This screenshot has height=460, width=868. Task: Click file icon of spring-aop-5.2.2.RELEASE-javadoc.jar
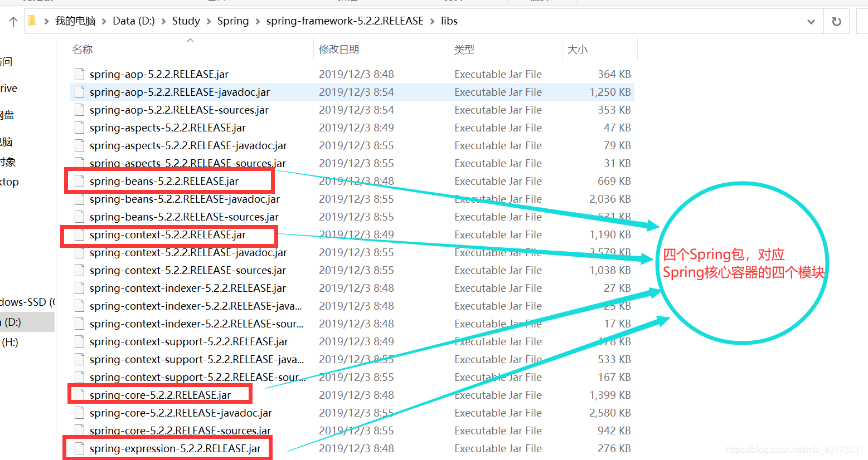click(80, 92)
